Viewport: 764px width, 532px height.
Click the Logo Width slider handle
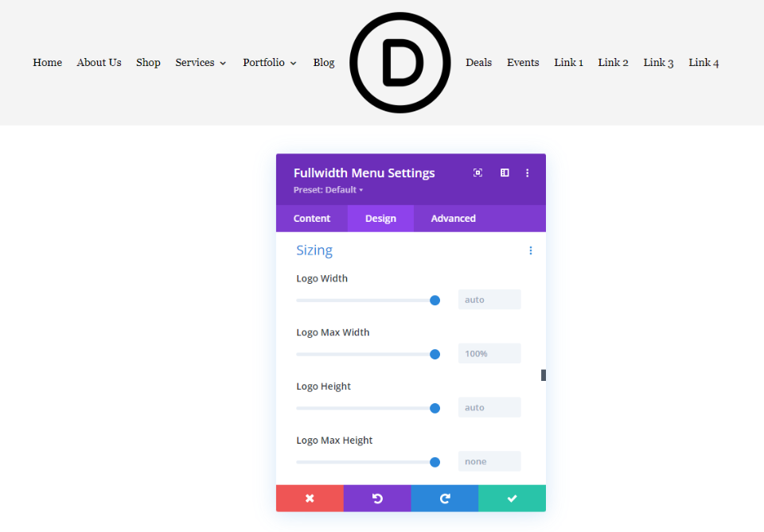pos(435,301)
